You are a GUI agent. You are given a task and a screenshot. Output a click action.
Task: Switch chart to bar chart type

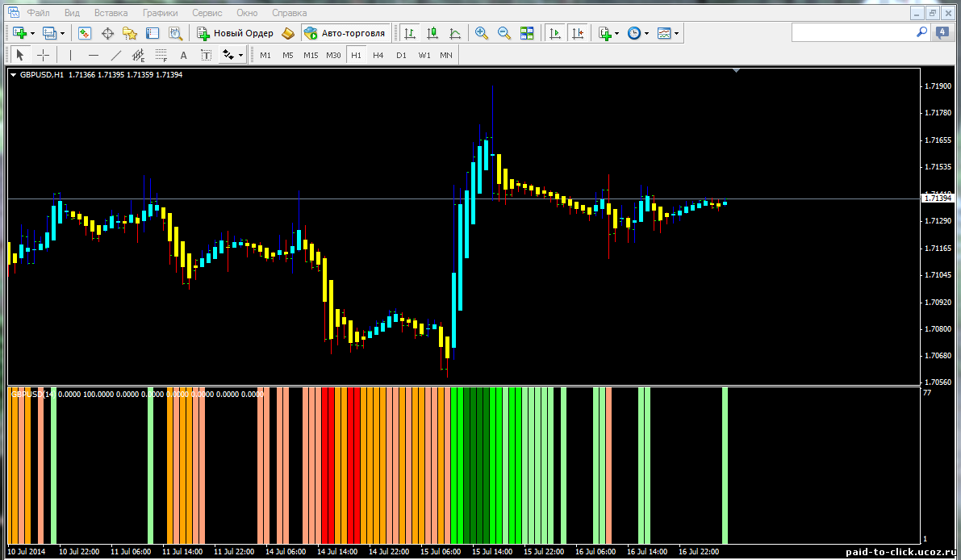[409, 33]
